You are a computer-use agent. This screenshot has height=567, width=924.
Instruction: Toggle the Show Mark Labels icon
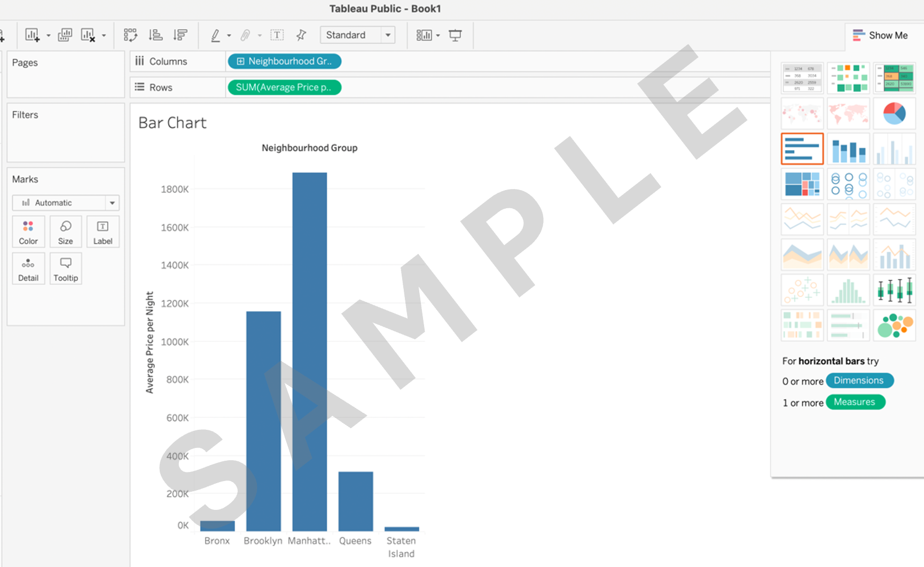(277, 35)
